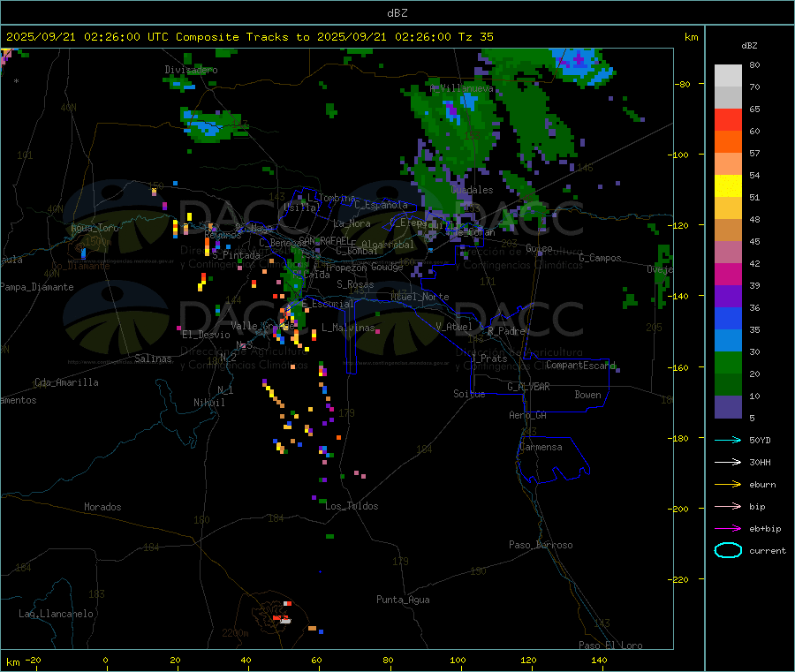This screenshot has width=795, height=672.
Task: Click the yellow eburn arrow in legend
Action: pyautogui.click(x=728, y=485)
